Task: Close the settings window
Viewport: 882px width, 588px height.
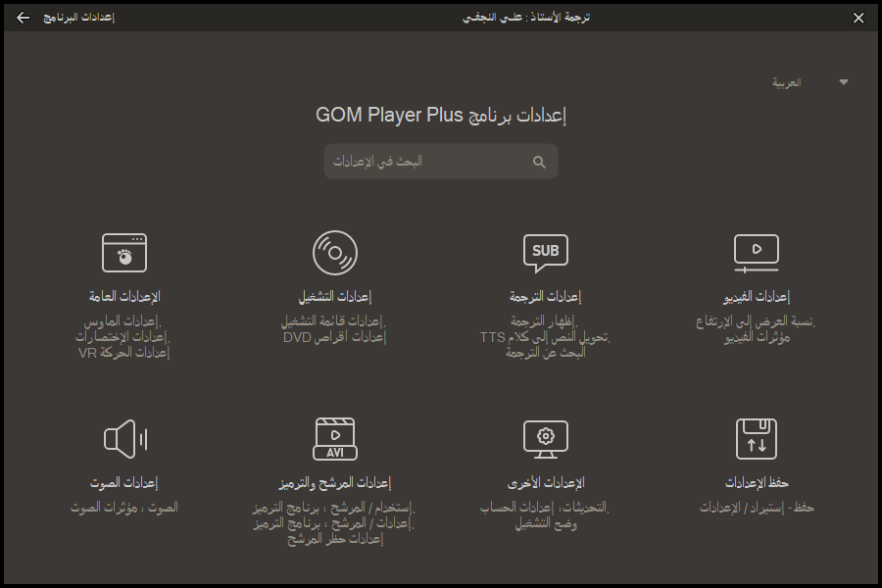Action: coord(858,18)
